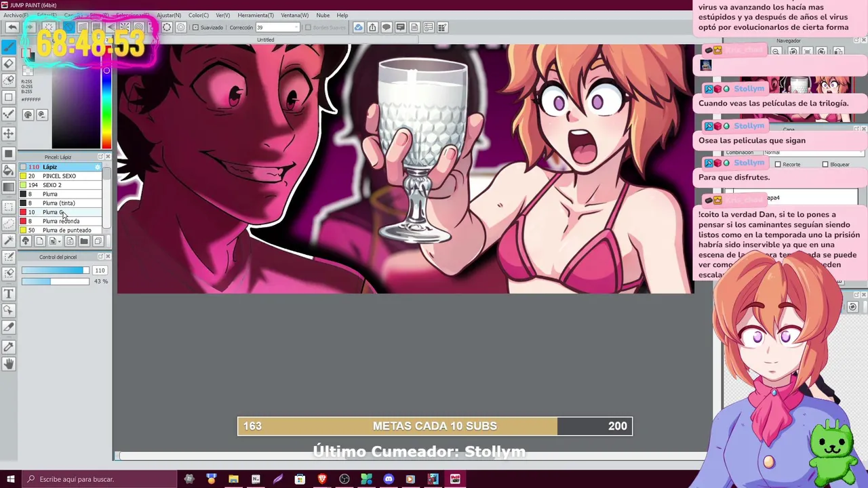Toggle the snap-off icon in toolbar
Screen dimensions: 868x488
pyautogui.click(x=68, y=27)
